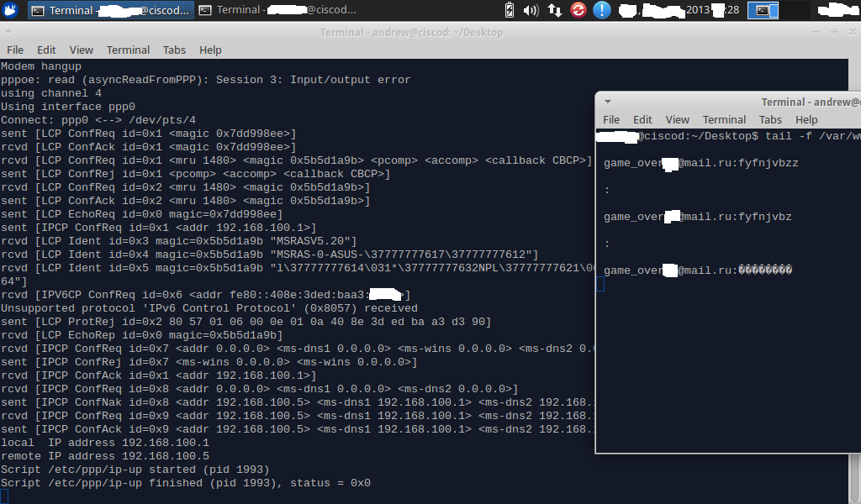Open Tabs menu in the front Terminal

pyautogui.click(x=770, y=119)
